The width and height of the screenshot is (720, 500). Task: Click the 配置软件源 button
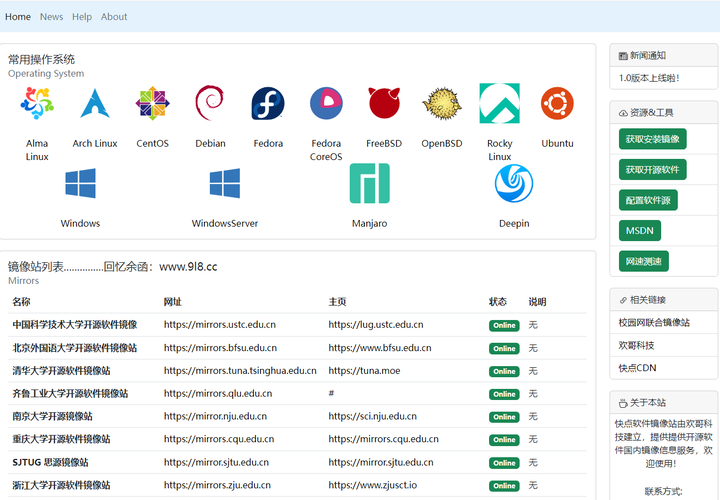point(648,200)
